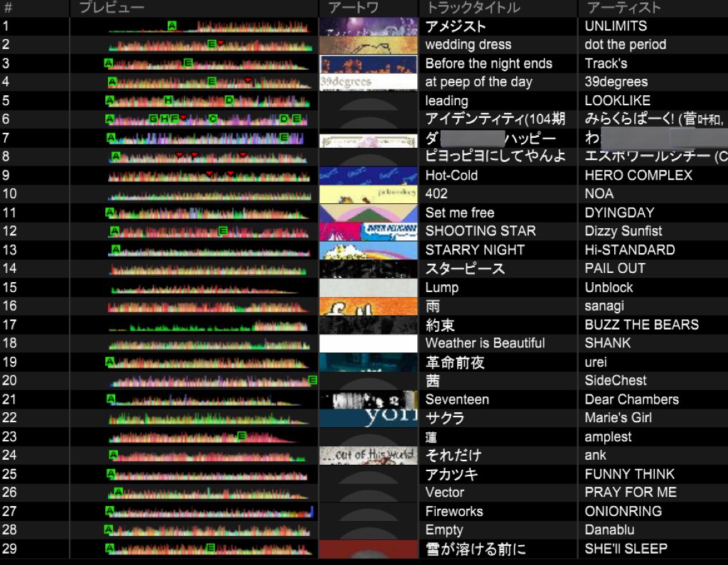Click the Set me free artwork thumbnail
The image size is (728, 565).
tap(369, 213)
